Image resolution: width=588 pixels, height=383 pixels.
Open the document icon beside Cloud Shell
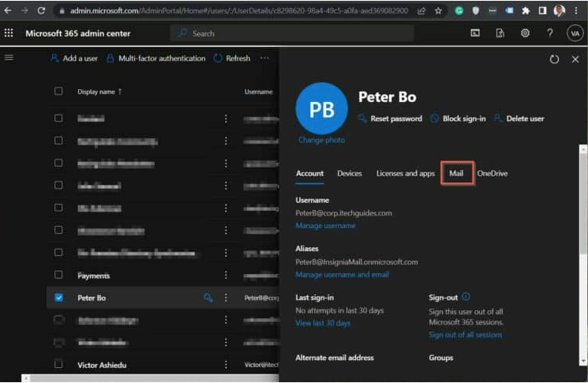[500, 33]
